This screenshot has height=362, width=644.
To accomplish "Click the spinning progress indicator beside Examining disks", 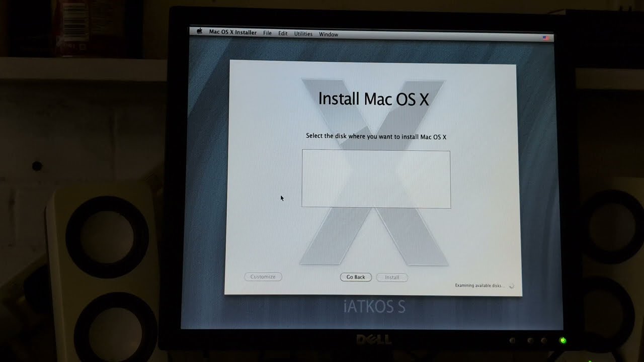I will pos(512,286).
